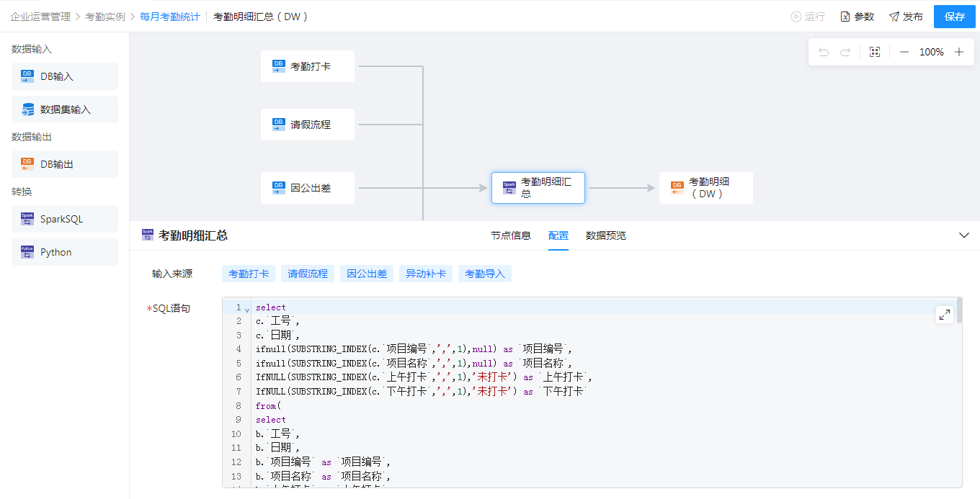Select the 考勤打卡 node on canvas
The height and width of the screenshot is (499, 980).
(x=308, y=66)
